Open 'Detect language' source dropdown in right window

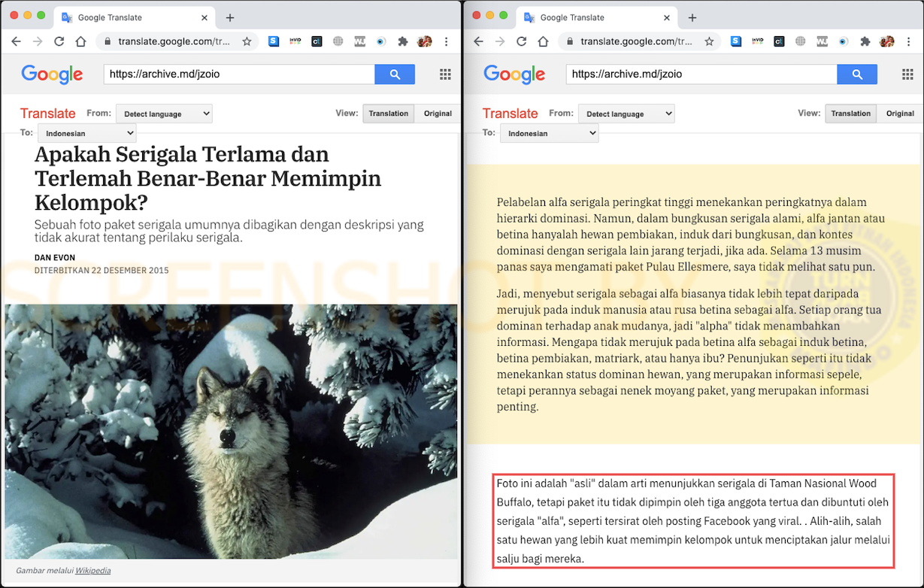(626, 114)
